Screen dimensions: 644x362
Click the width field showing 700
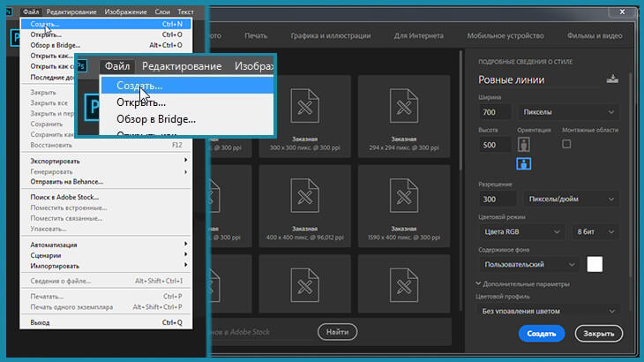coord(495,112)
